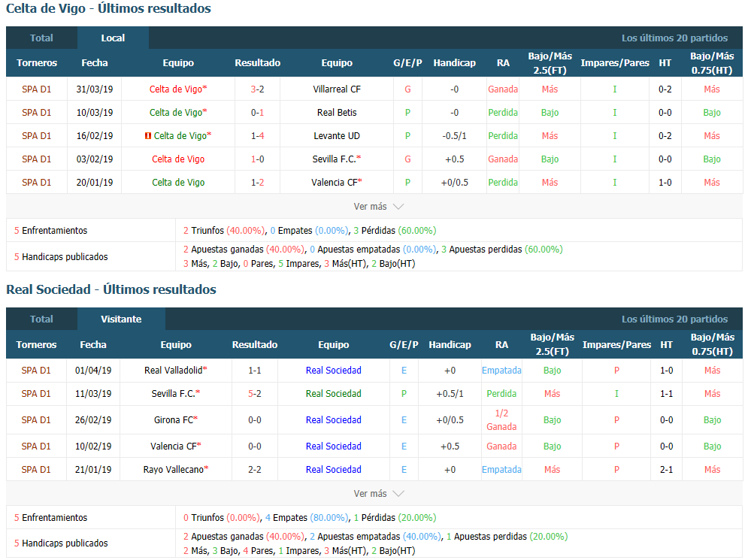The height and width of the screenshot is (560, 748).
Task: Open Celta de Vigo in the 03/02/19 row
Action: point(178,159)
